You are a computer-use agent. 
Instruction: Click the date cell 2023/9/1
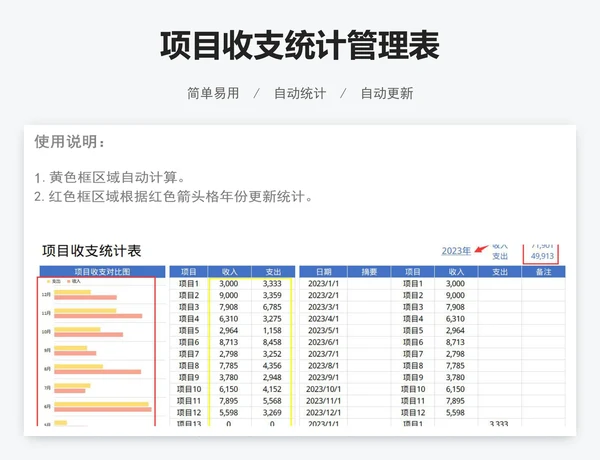coord(323,378)
